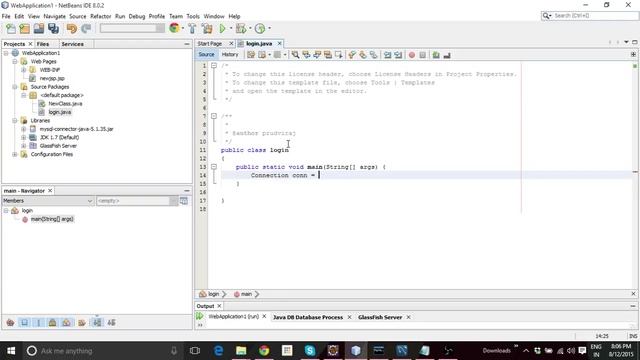The width and height of the screenshot is (640, 360).
Task: Expand the mysql-connector jar node
Action: (x=24, y=129)
